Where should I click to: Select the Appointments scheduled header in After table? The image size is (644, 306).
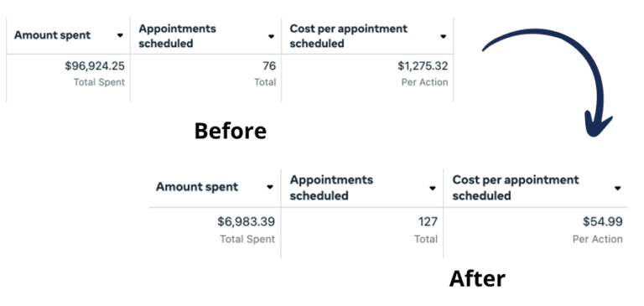click(331, 187)
